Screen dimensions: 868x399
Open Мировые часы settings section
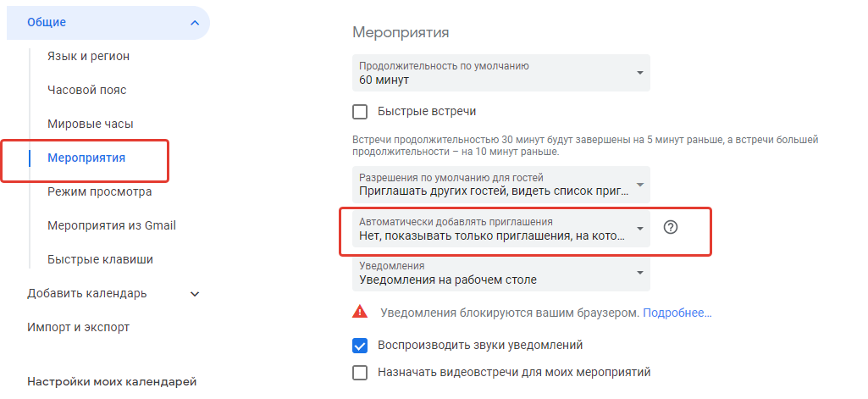point(90,124)
